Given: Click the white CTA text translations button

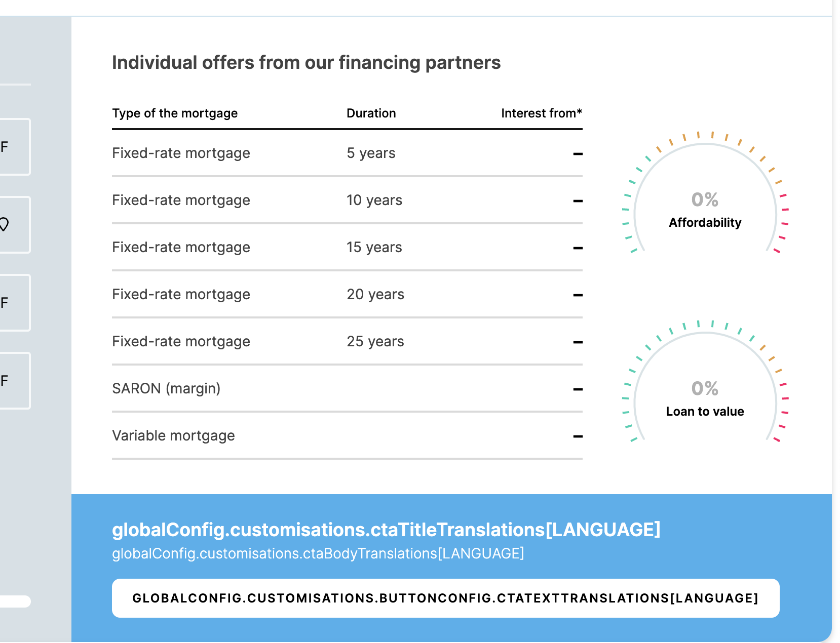Looking at the screenshot, I should click(445, 598).
